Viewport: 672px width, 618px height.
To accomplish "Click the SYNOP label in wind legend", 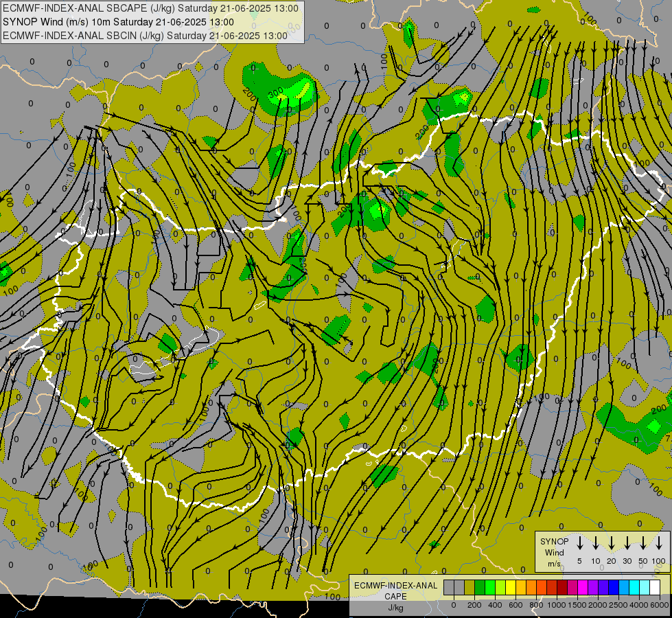I will [554, 541].
